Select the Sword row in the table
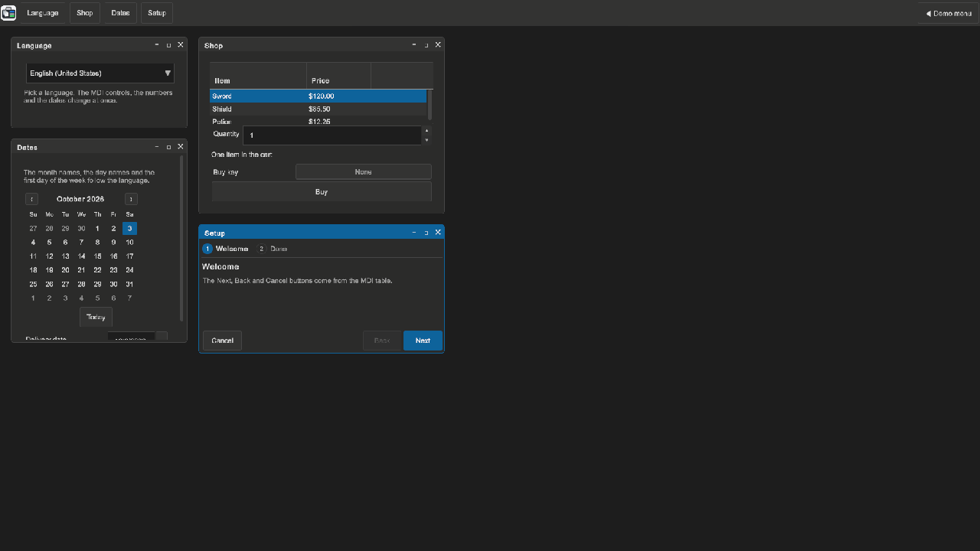This screenshot has width=980, height=551. (318, 96)
